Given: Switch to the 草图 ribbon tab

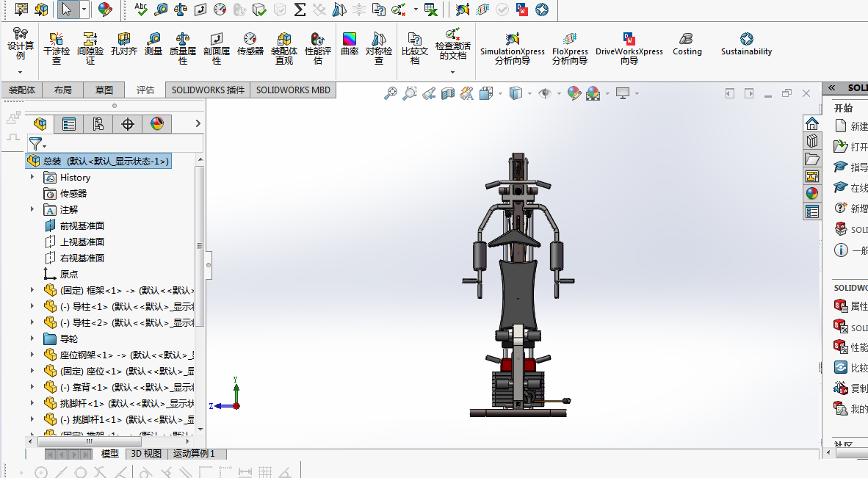Looking at the screenshot, I should (104, 90).
